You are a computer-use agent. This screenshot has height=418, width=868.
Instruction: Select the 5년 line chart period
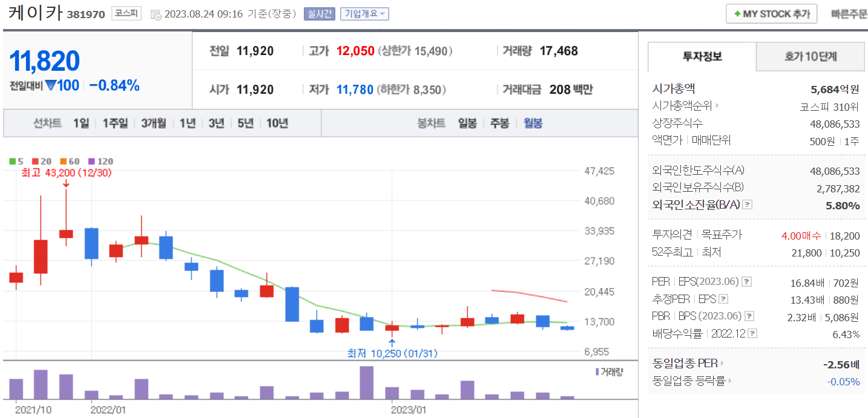(x=245, y=123)
